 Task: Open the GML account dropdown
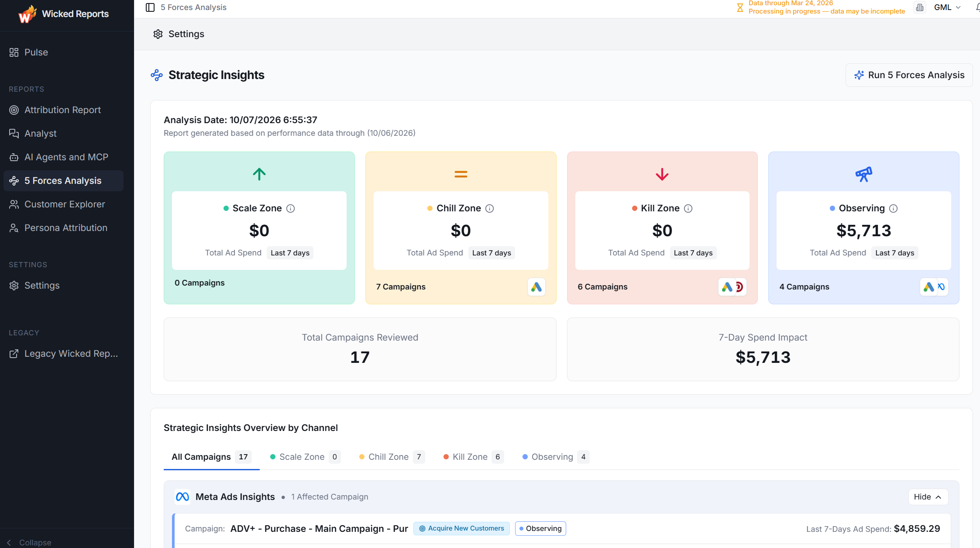(x=947, y=7)
